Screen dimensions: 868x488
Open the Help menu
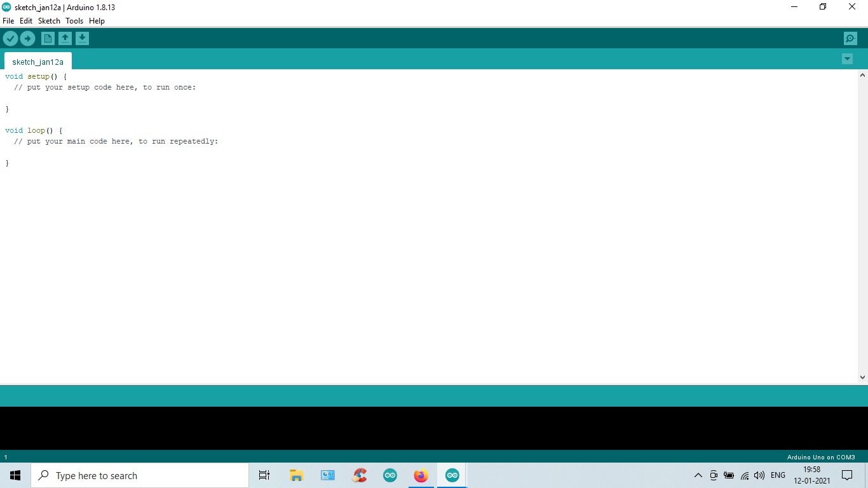pos(97,20)
